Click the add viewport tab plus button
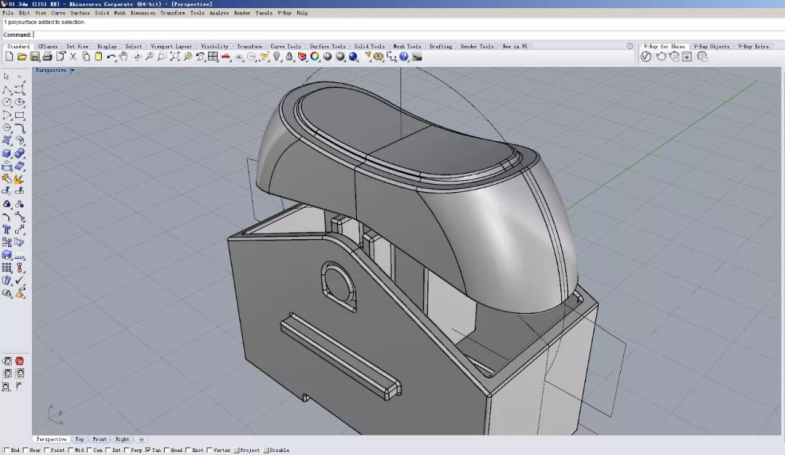The width and height of the screenshot is (785, 455). [x=141, y=439]
